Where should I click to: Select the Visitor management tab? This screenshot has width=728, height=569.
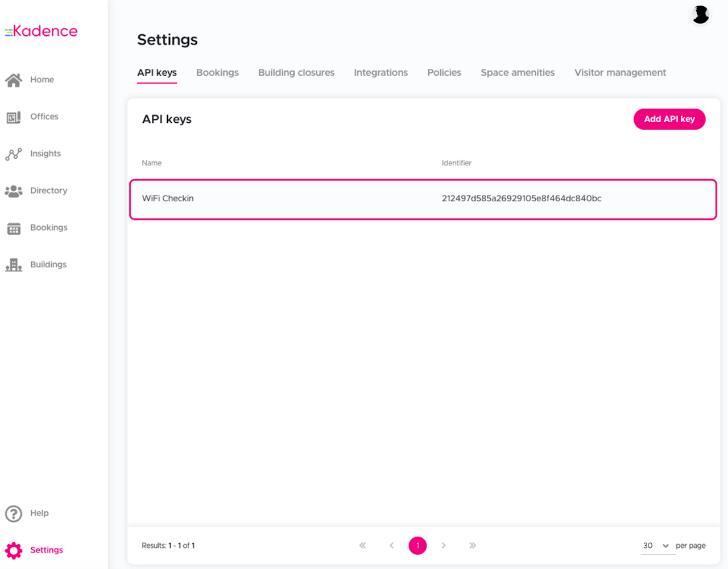tap(619, 73)
